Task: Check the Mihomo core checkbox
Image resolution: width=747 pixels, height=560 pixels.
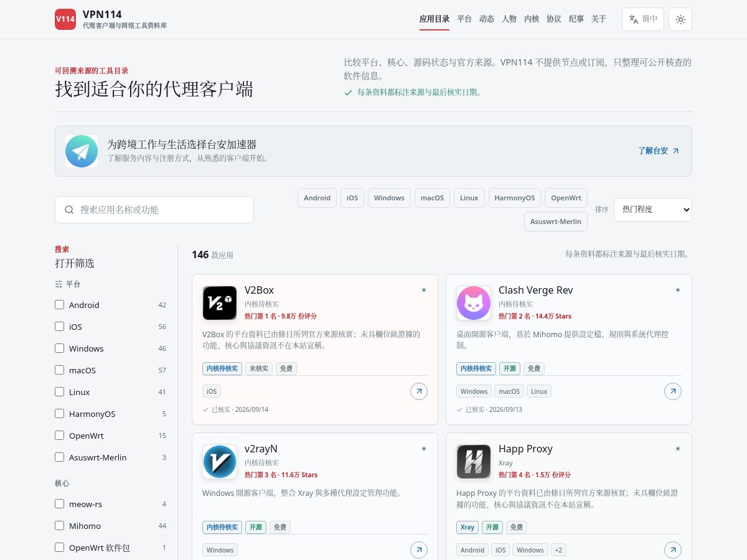Action: (x=60, y=526)
